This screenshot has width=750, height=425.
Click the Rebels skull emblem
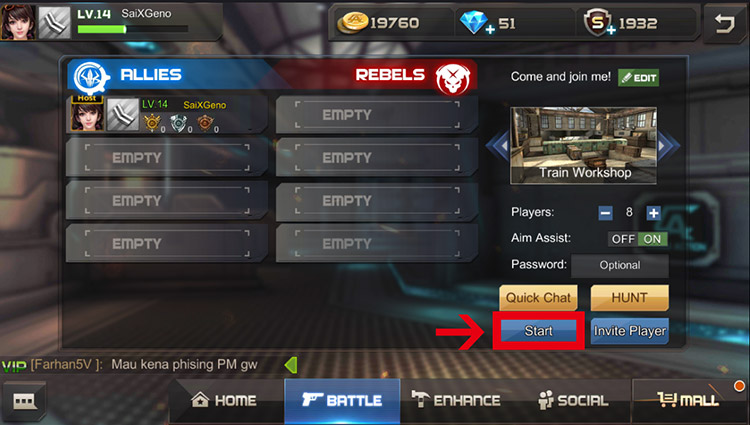(452, 78)
